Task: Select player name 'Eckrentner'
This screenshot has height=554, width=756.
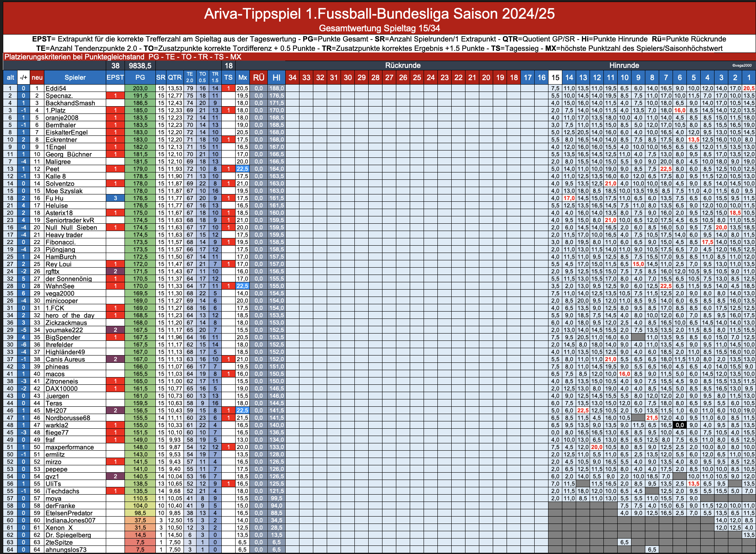Action: (61, 140)
